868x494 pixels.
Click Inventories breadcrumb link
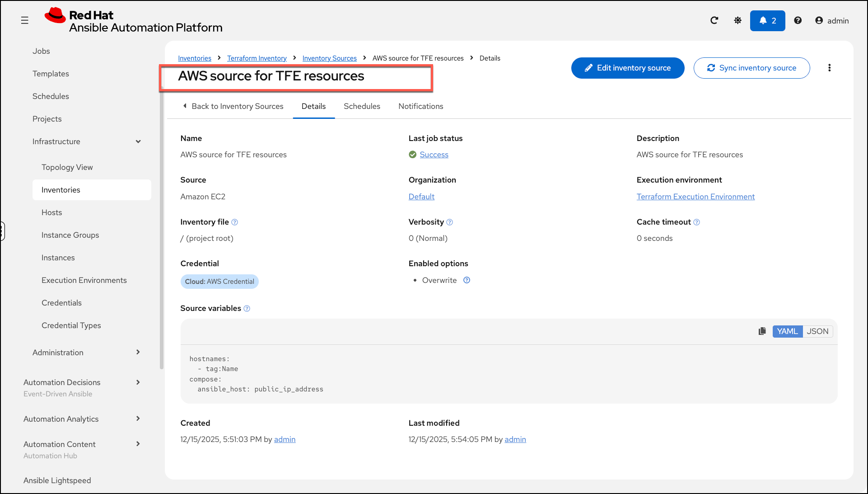[x=195, y=58]
